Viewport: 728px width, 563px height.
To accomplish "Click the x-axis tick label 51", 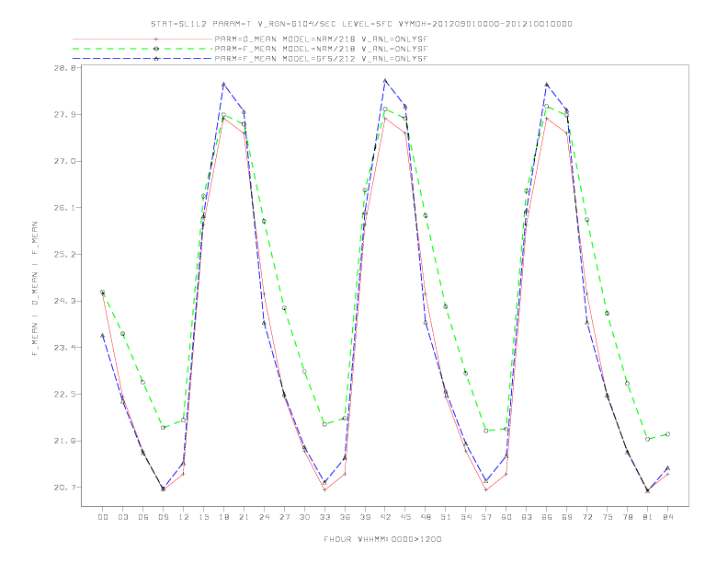I will 446,517.
